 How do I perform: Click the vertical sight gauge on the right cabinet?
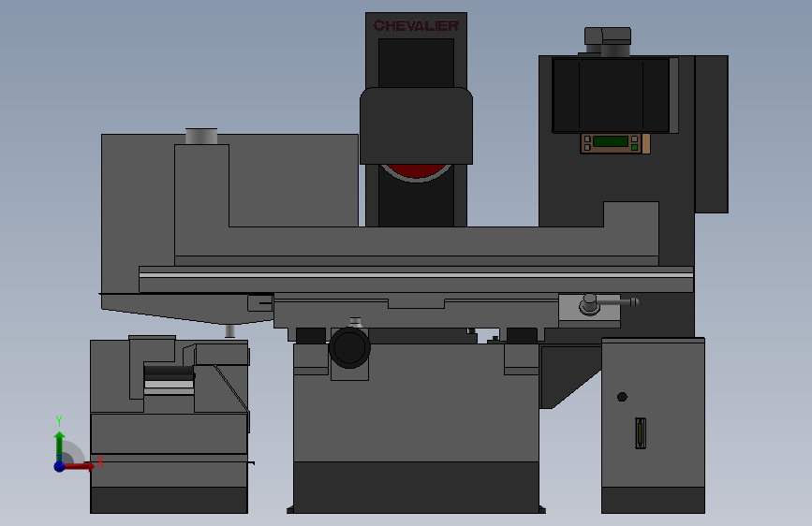(641, 432)
